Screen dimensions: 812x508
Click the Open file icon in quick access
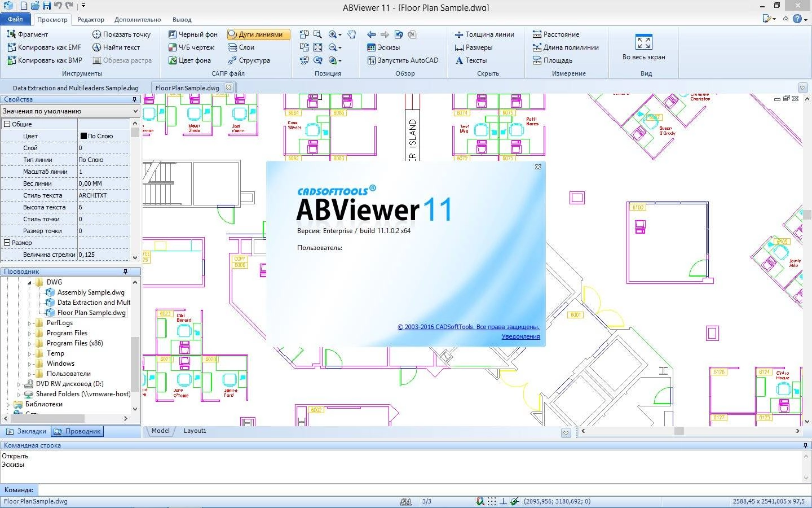tap(34, 6)
